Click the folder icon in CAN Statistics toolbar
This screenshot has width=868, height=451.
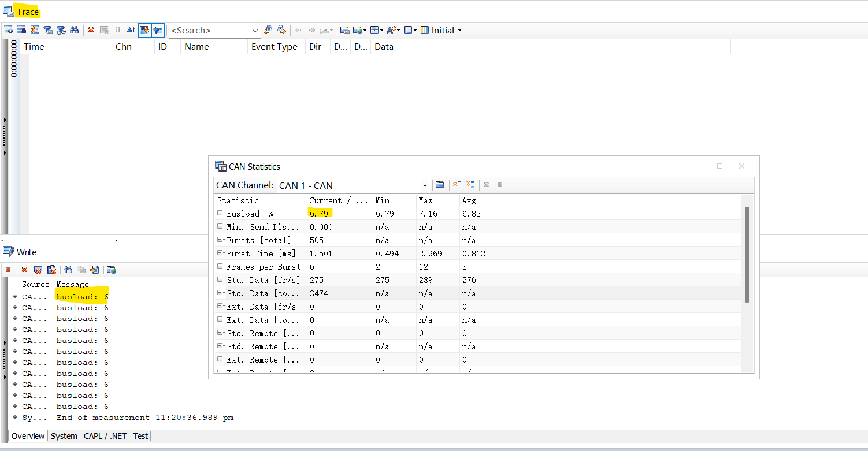click(440, 185)
